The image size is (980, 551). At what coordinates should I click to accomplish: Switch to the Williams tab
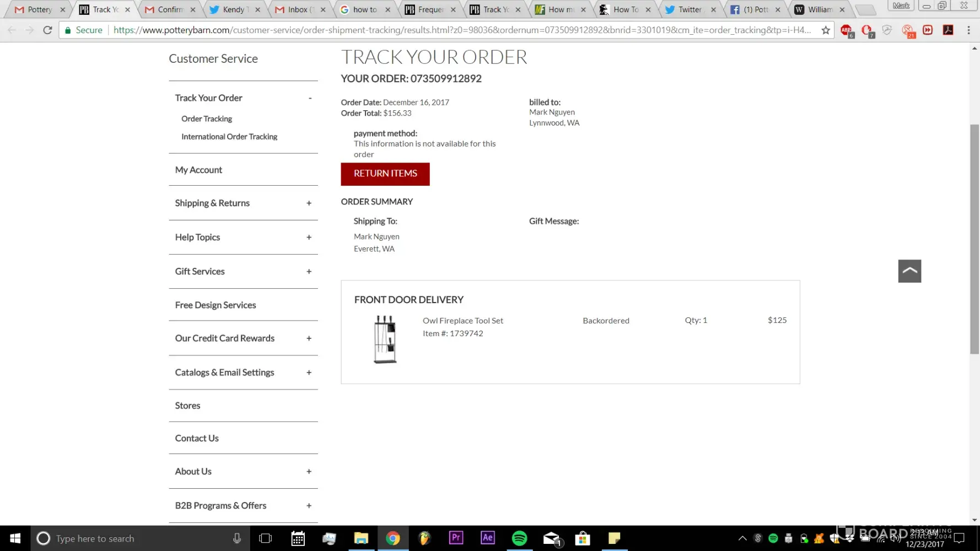pos(820,9)
